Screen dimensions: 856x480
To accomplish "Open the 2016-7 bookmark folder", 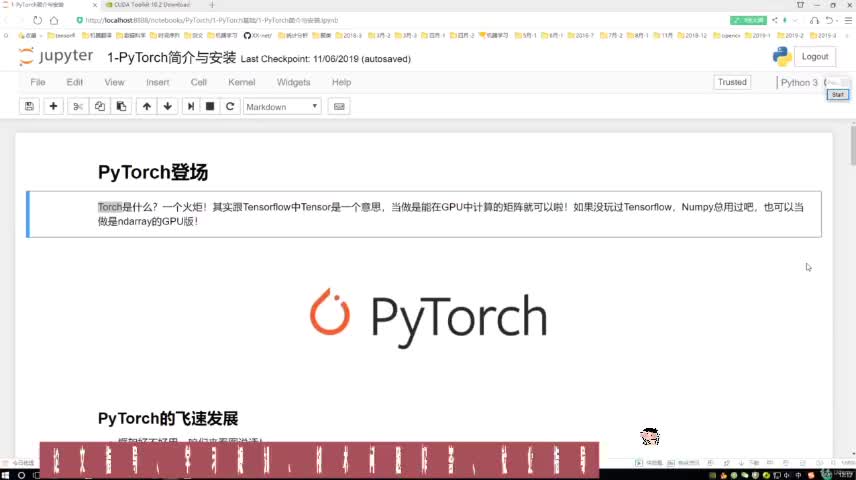I will tap(580, 35).
